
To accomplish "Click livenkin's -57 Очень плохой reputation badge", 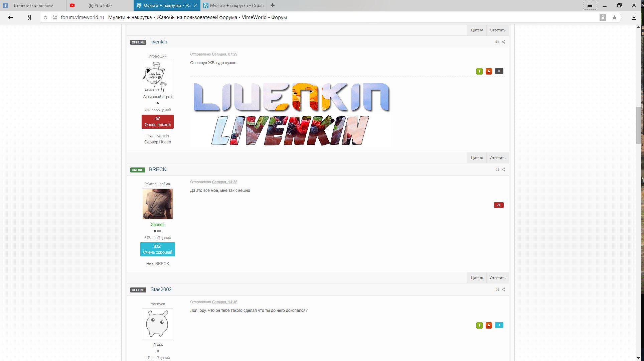I will [x=158, y=122].
